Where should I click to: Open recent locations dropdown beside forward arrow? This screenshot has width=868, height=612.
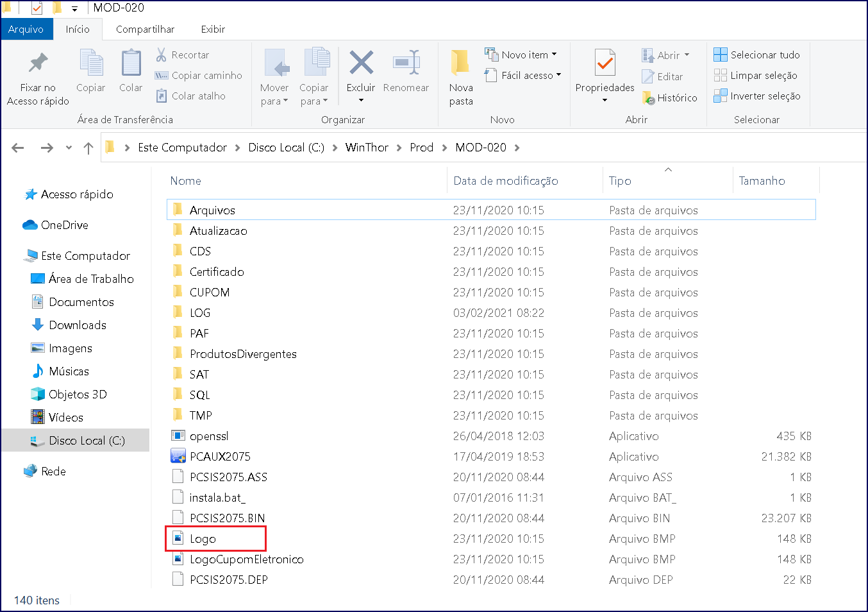pyautogui.click(x=69, y=148)
